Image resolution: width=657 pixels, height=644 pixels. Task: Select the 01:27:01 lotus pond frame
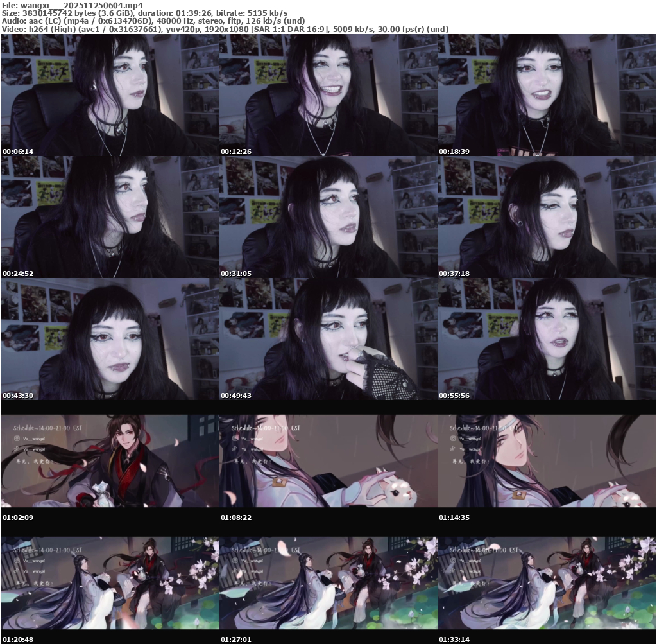(x=328, y=583)
